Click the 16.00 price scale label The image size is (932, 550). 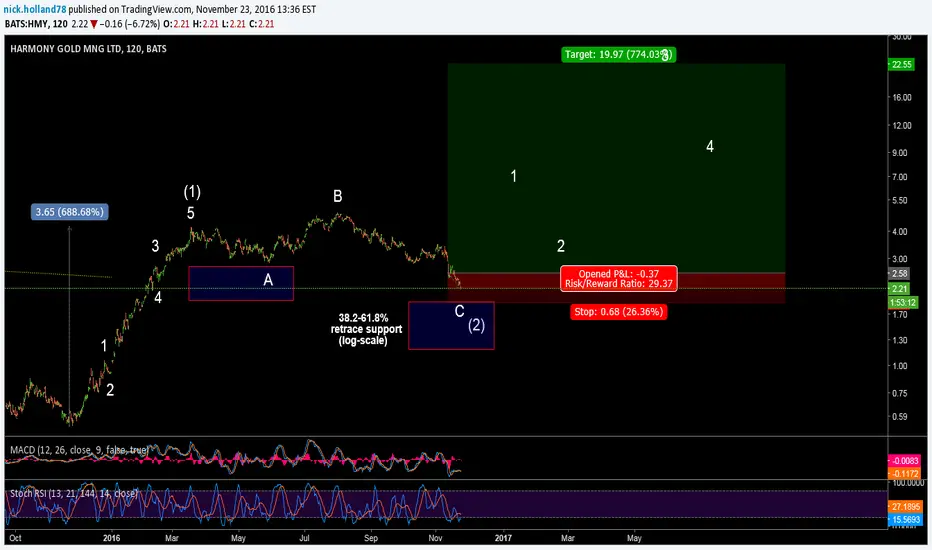tap(901, 97)
